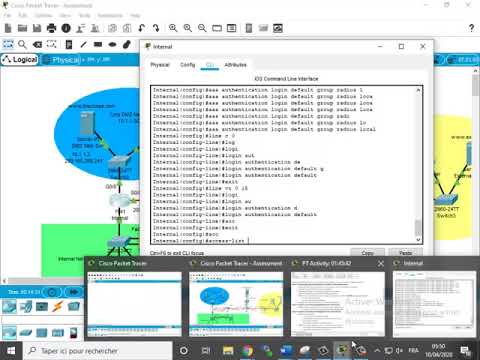This screenshot has height=360, width=480.
Task: Click the CLI scrollbar up arrow
Action: coord(418,90)
